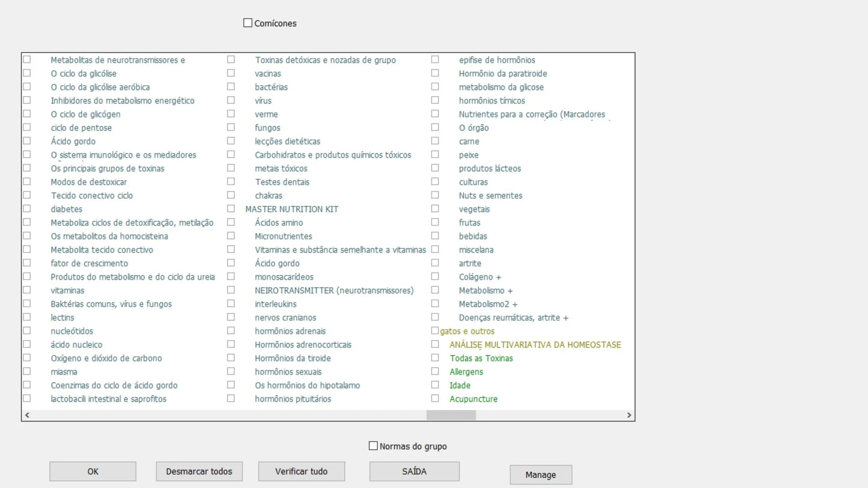Viewport: 868px width, 488px height.
Task: Select the ANÁLISE MULTIVARIATIVA DA HOMEOSTASE item
Action: (x=435, y=345)
